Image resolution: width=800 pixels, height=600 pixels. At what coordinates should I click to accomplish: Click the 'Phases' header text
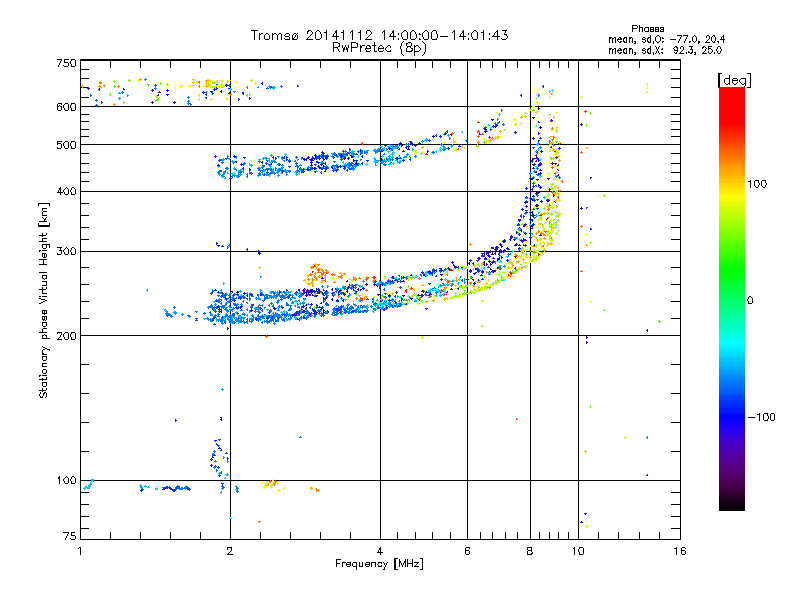tap(647, 29)
